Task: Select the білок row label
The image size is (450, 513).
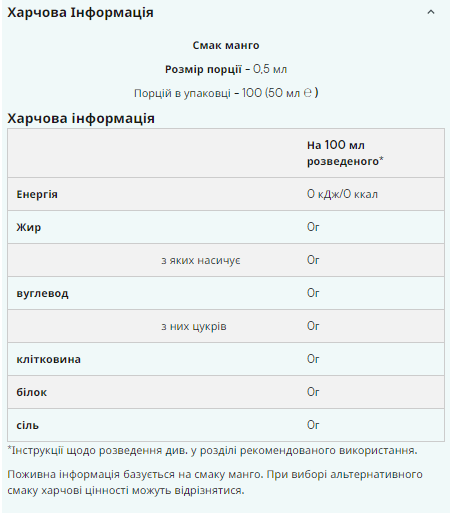Action: coord(32,392)
